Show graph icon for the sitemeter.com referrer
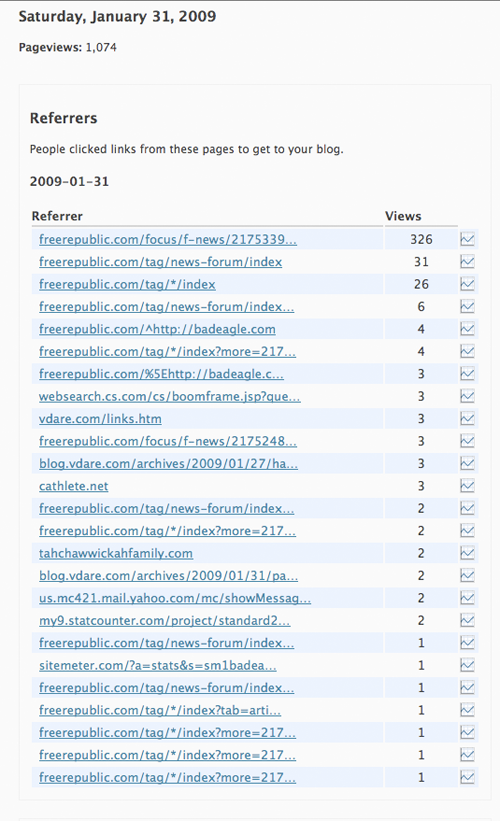 [x=467, y=665]
